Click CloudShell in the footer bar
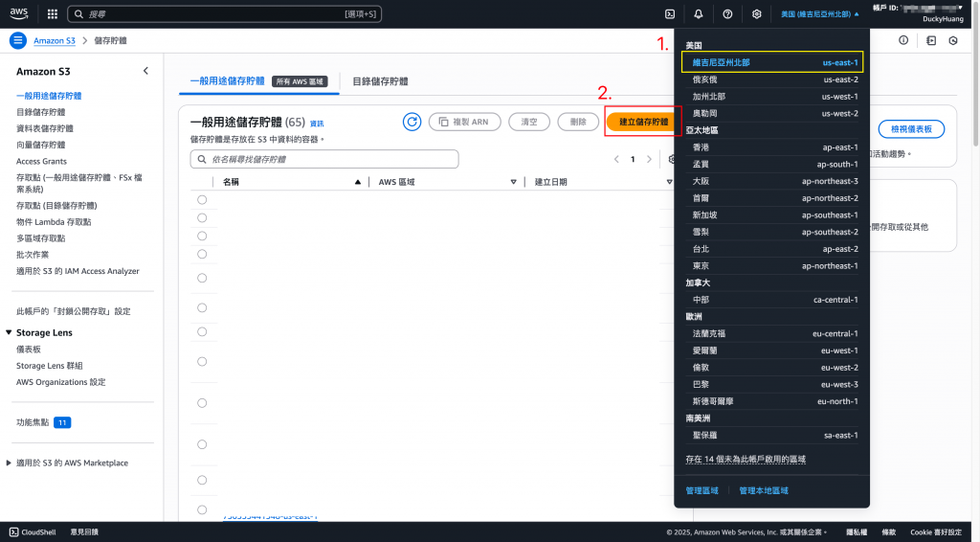The height and width of the screenshot is (542, 980). (33, 532)
